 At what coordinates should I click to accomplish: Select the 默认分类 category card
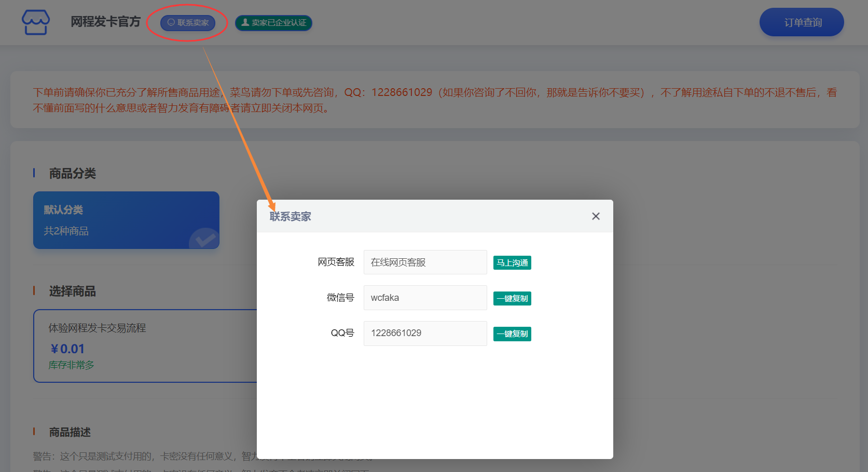126,220
